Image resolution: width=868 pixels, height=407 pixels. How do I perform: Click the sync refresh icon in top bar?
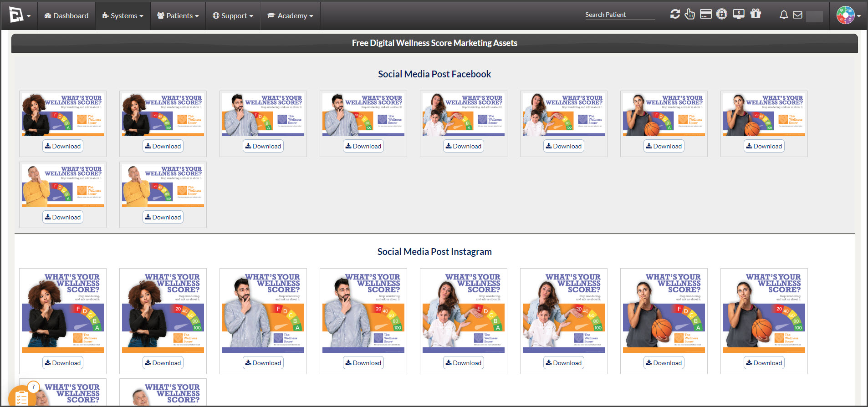675,14
